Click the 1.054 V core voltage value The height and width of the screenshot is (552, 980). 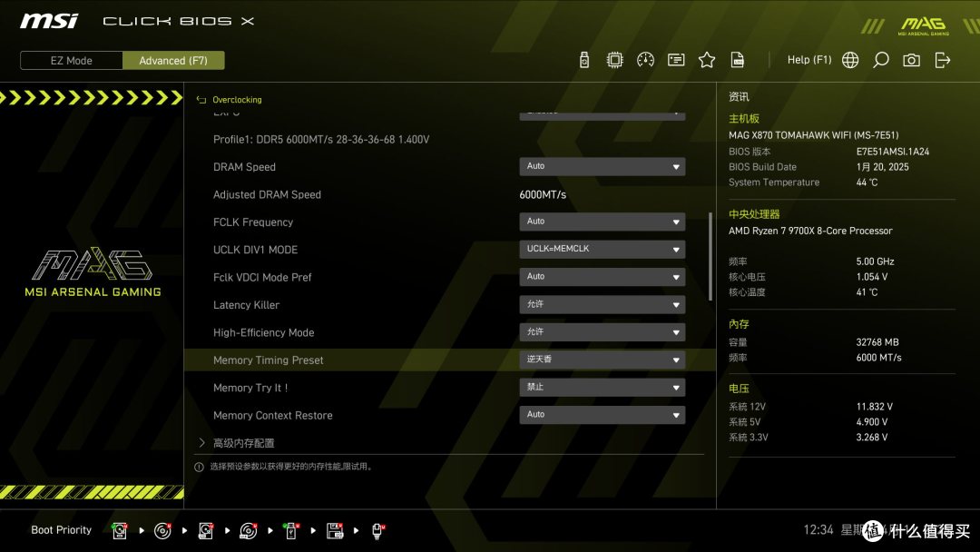click(871, 276)
